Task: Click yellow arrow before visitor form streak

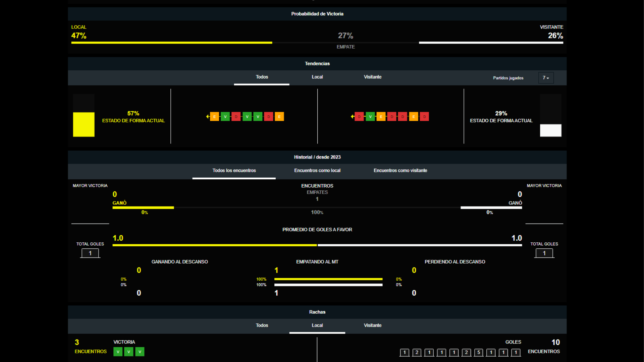Action: coord(352,117)
